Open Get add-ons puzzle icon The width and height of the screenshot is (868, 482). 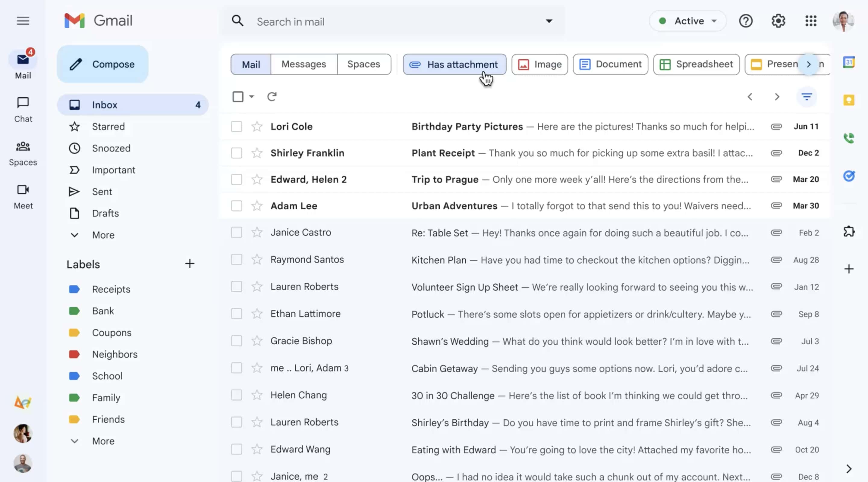[x=850, y=231]
